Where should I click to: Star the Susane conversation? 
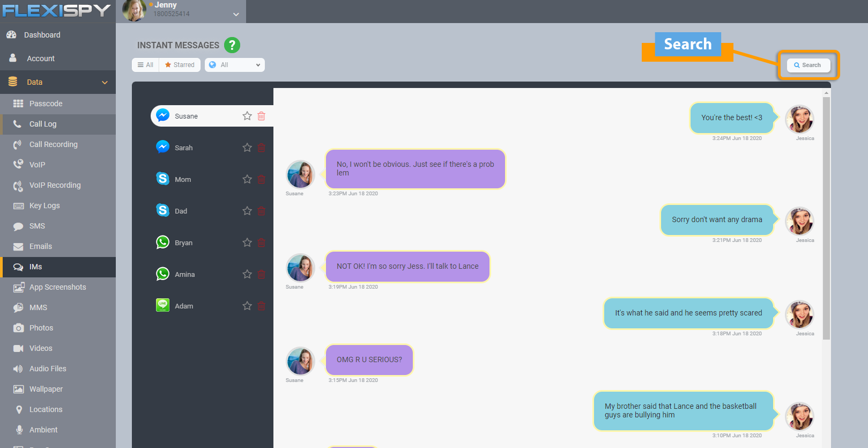pos(247,116)
